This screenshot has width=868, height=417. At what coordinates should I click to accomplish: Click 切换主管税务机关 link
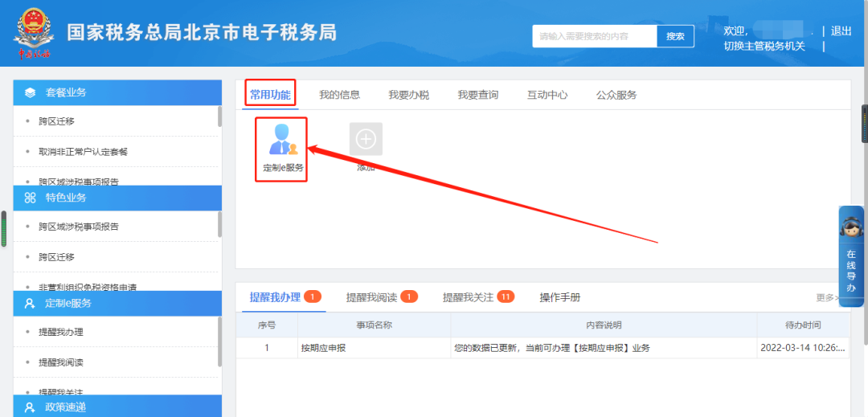coord(764,47)
